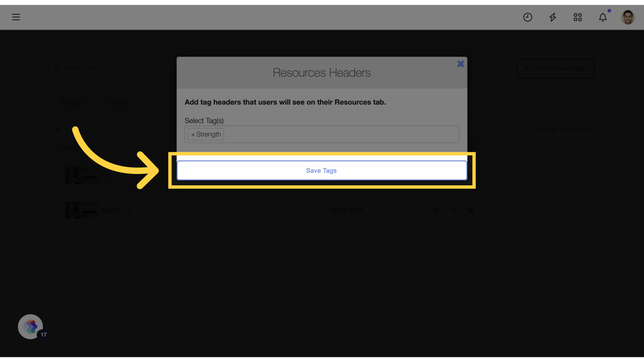Click the trash icon on Weight Lift row
644x362 pixels.
coord(453,211)
